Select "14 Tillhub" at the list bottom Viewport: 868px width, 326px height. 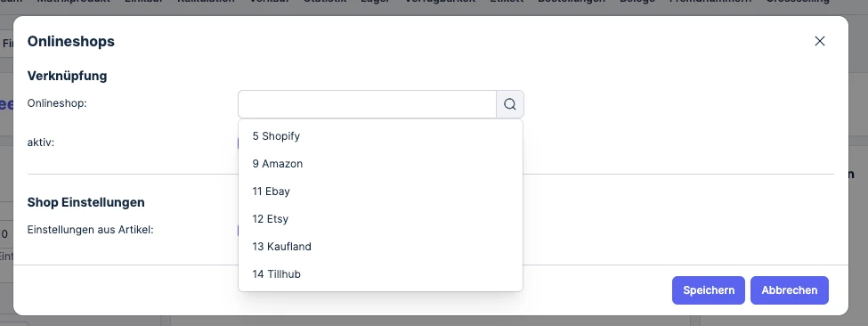click(x=380, y=274)
